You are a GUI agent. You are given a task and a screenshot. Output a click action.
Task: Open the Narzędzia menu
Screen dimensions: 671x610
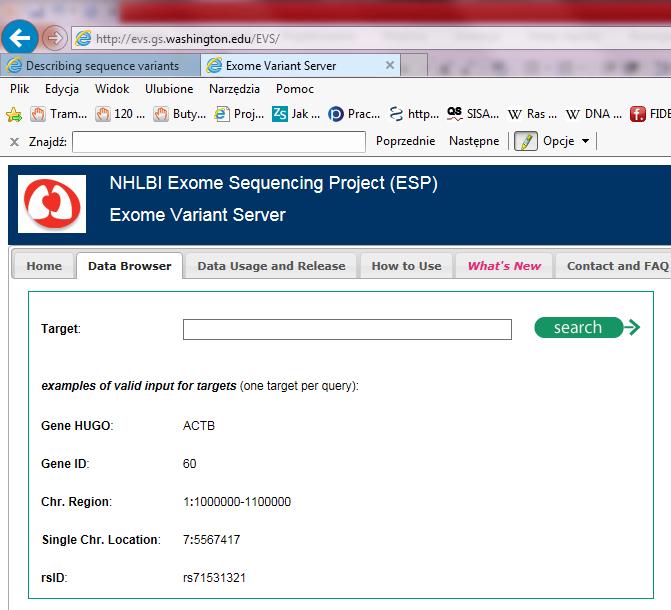[x=234, y=89]
